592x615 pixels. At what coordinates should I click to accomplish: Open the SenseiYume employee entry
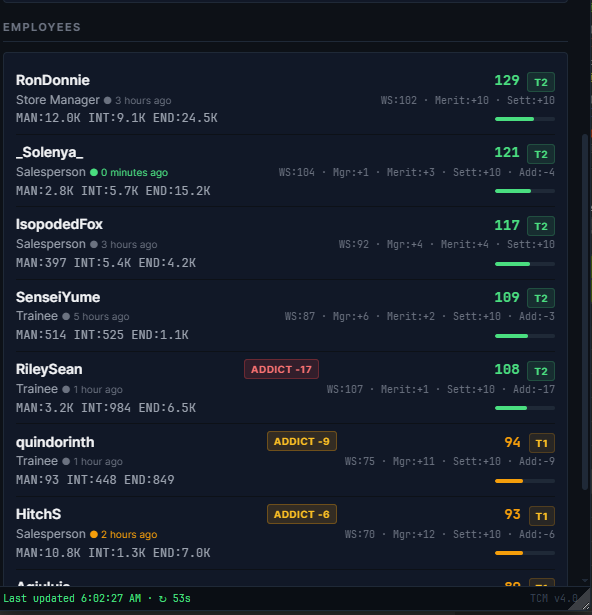click(285, 315)
